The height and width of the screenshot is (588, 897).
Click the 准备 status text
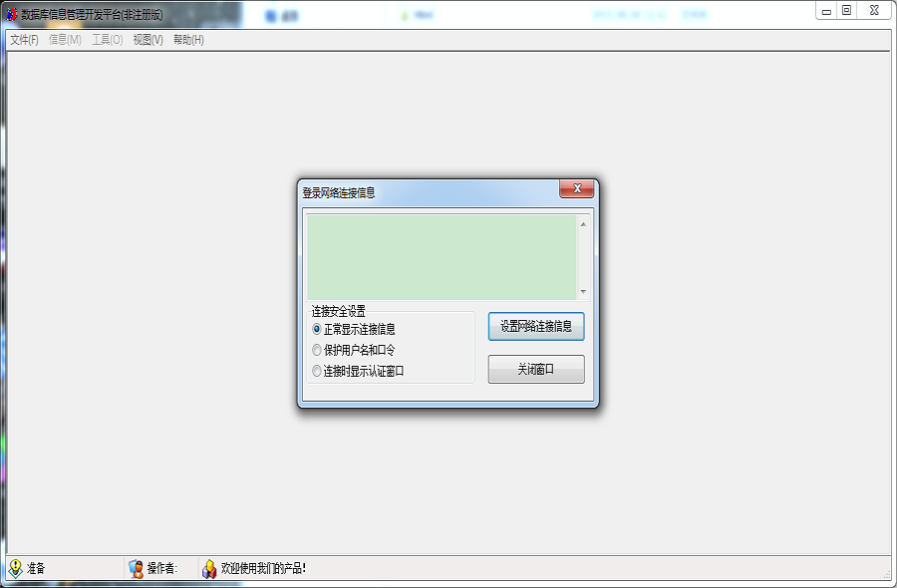pos(36,568)
